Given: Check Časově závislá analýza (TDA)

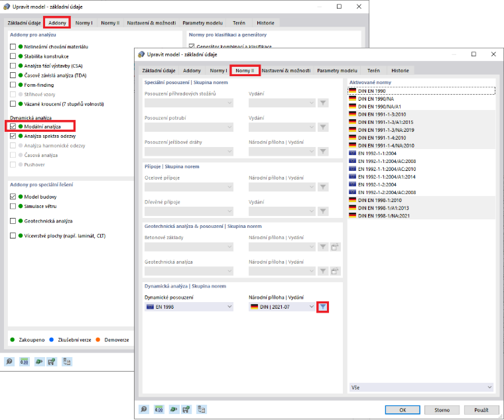Looking at the screenshot, I should 13,75.
